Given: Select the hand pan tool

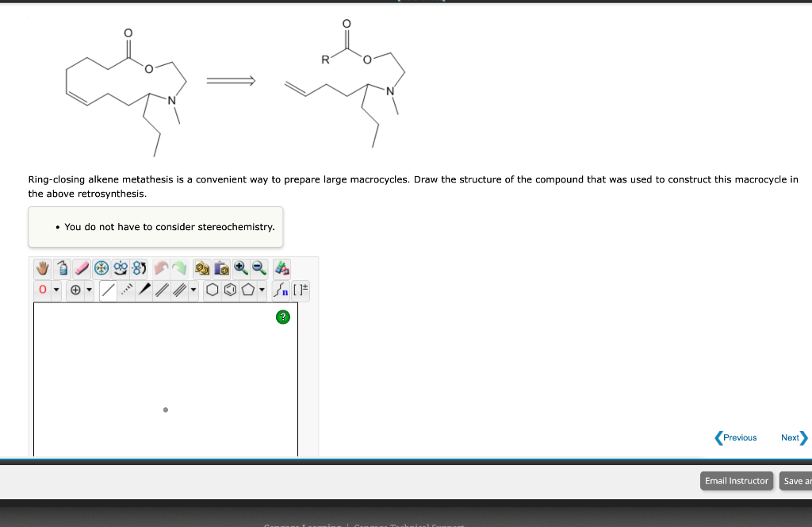Looking at the screenshot, I should pyautogui.click(x=42, y=269).
